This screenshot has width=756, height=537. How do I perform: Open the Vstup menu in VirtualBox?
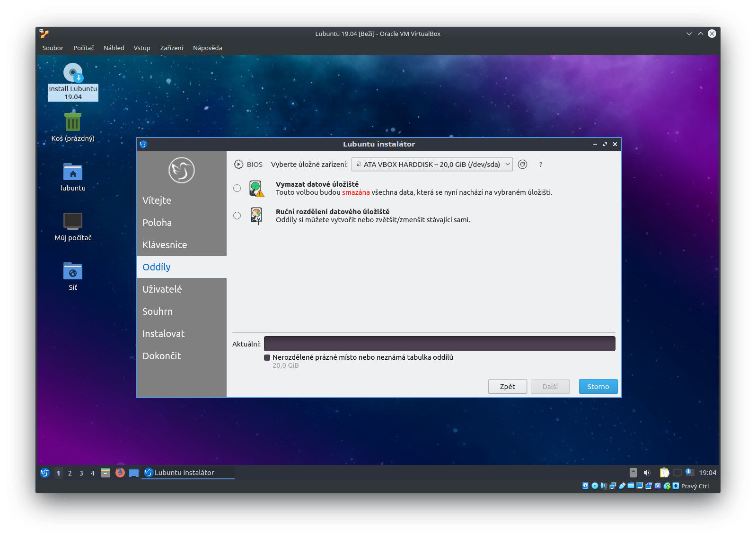point(142,48)
